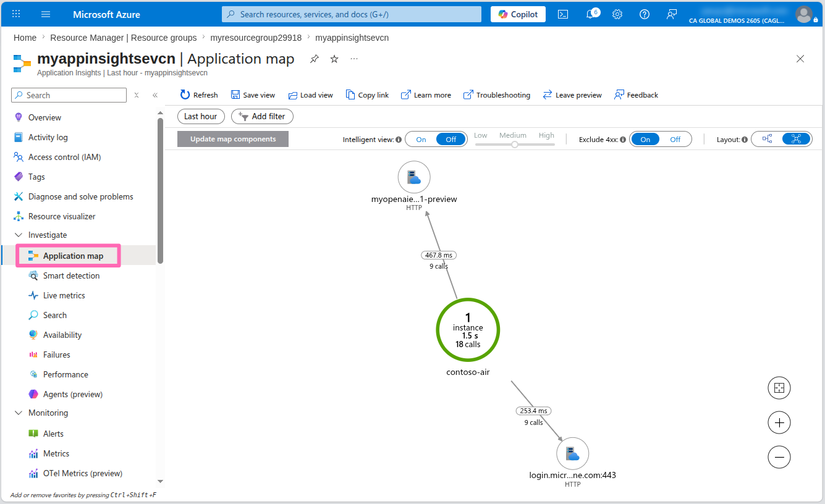Viewport: 825px width, 504px height.
Task: Focus the sidebar Search field
Action: (x=69, y=95)
